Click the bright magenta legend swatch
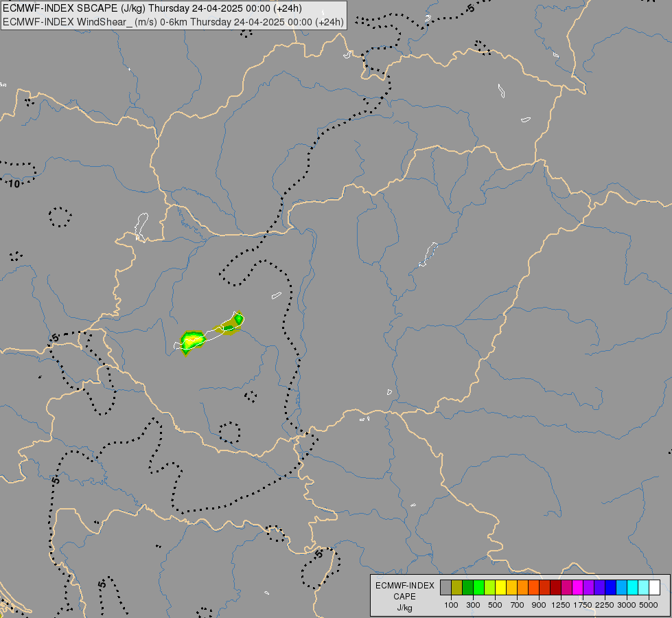Screen dimensions: 672x618 (x=578, y=588)
